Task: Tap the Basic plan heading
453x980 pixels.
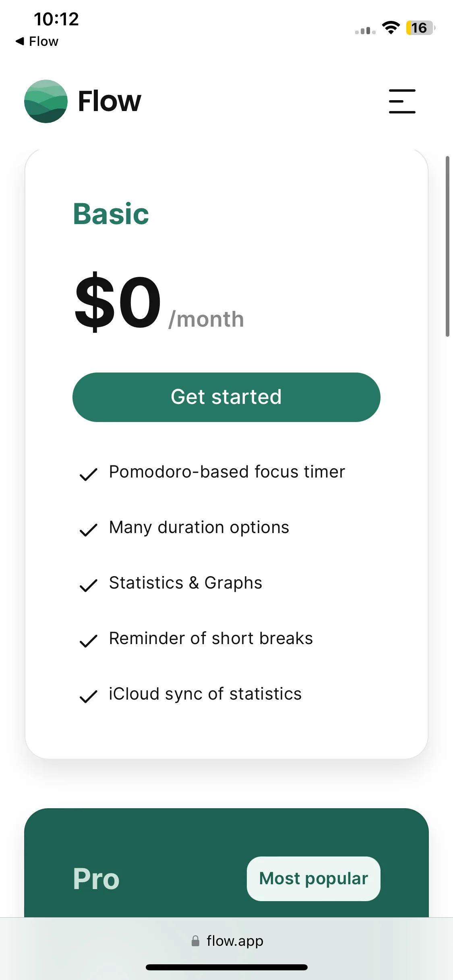Action: point(111,214)
